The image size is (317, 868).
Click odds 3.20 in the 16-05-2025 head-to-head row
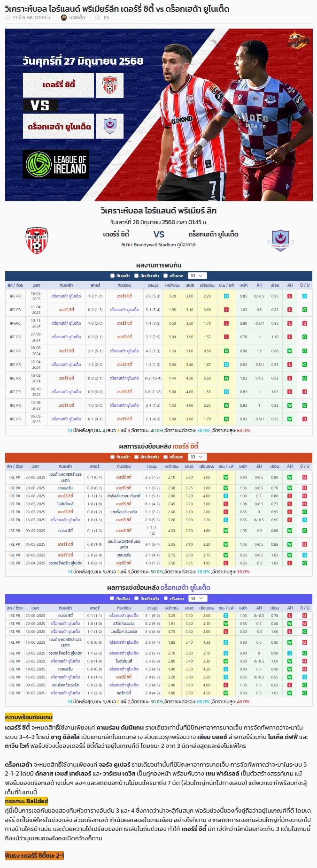pos(172,296)
